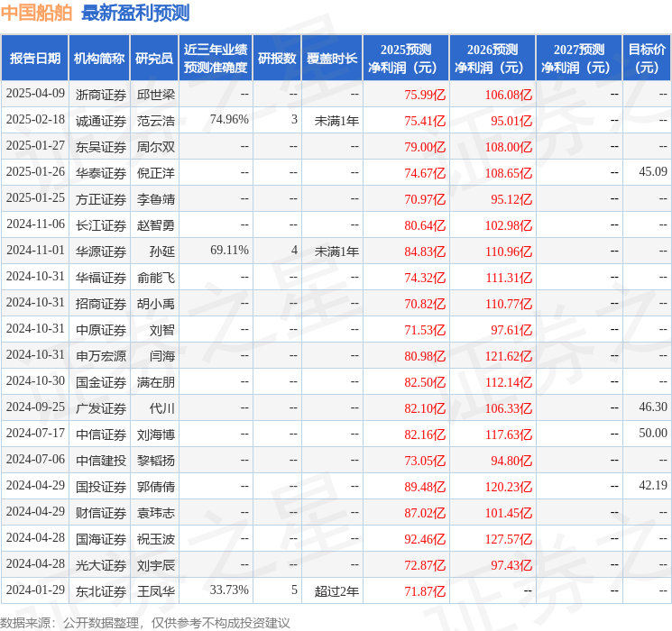Click analyst name 李鲁靖

click(x=155, y=199)
